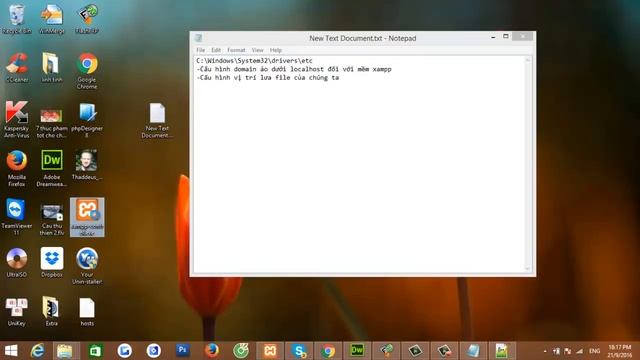640x360 pixels.
Task: Switch to Chrome on taskbar
Action: coord(328,351)
